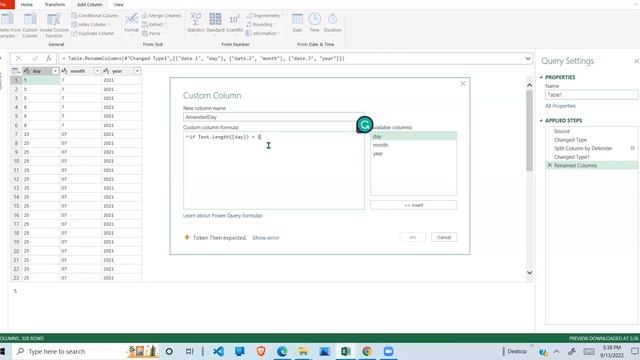Open Chrome from the taskbar
Image resolution: width=640 pixels, height=360 pixels.
coord(367,351)
